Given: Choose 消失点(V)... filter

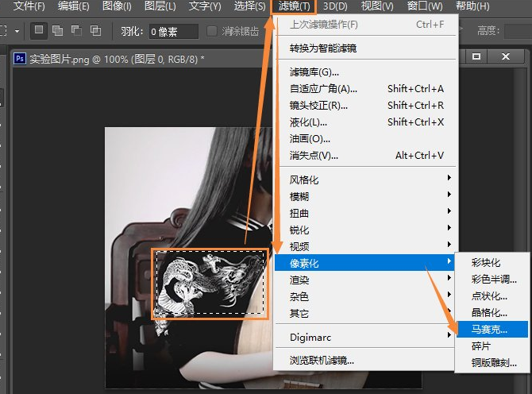Looking at the screenshot, I should coord(366,155).
